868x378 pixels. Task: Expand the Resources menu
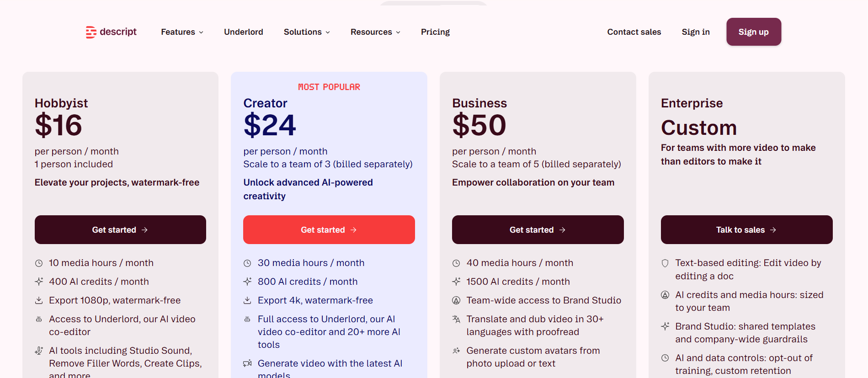375,32
